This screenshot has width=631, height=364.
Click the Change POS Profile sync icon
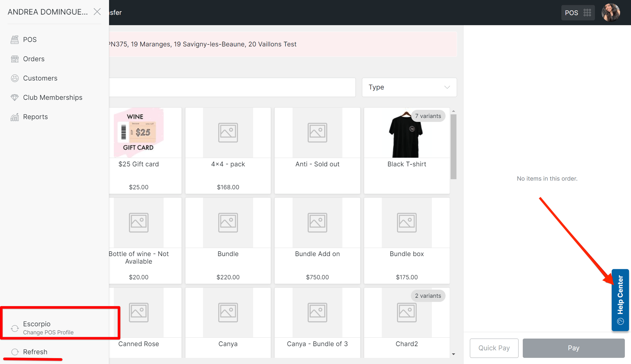click(x=15, y=328)
